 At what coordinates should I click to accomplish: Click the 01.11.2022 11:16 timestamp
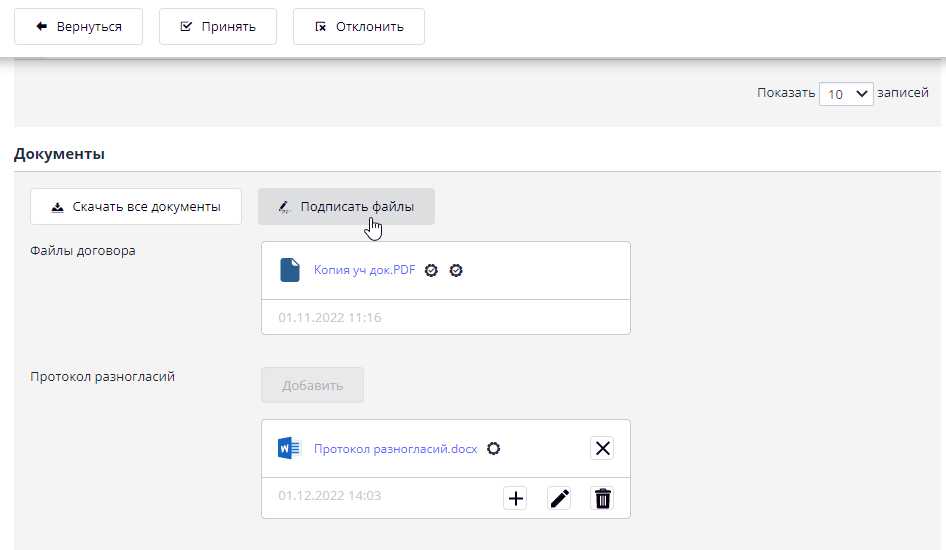(329, 318)
